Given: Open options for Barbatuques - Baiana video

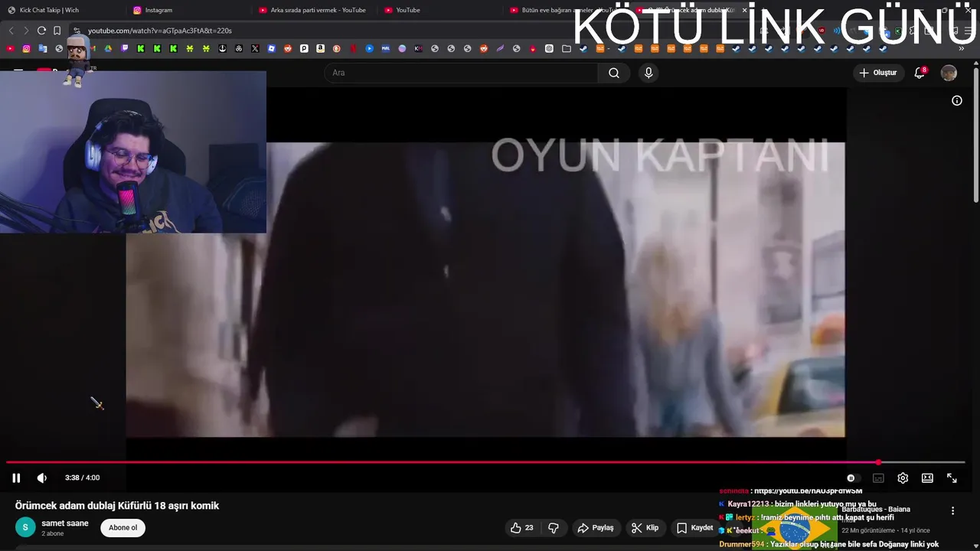Looking at the screenshot, I should click(952, 510).
